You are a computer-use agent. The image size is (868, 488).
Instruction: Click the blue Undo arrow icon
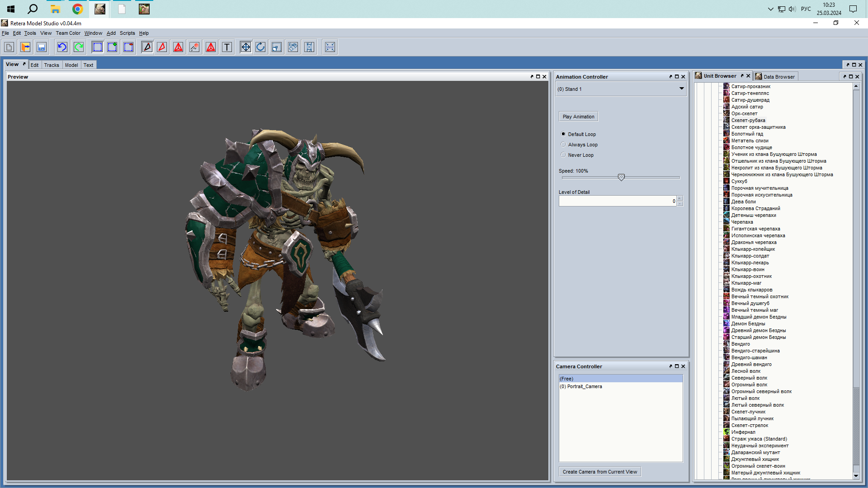pyautogui.click(x=62, y=47)
